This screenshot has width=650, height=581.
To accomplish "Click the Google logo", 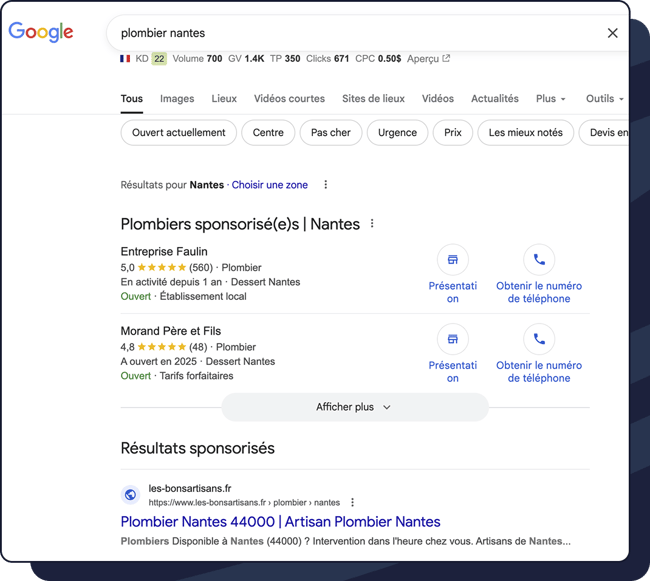I will point(41,32).
